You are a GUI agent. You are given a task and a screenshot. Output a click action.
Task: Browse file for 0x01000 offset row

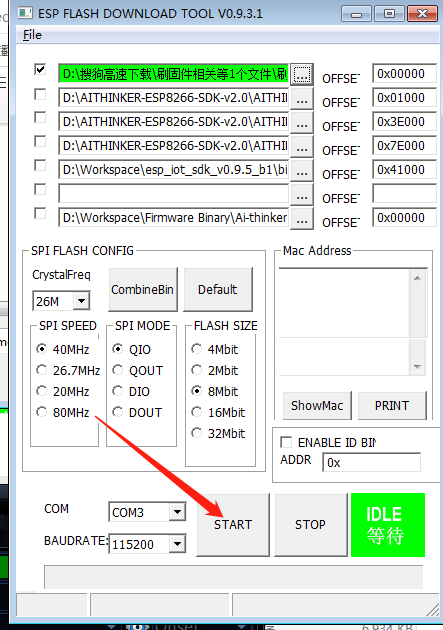[x=302, y=98]
